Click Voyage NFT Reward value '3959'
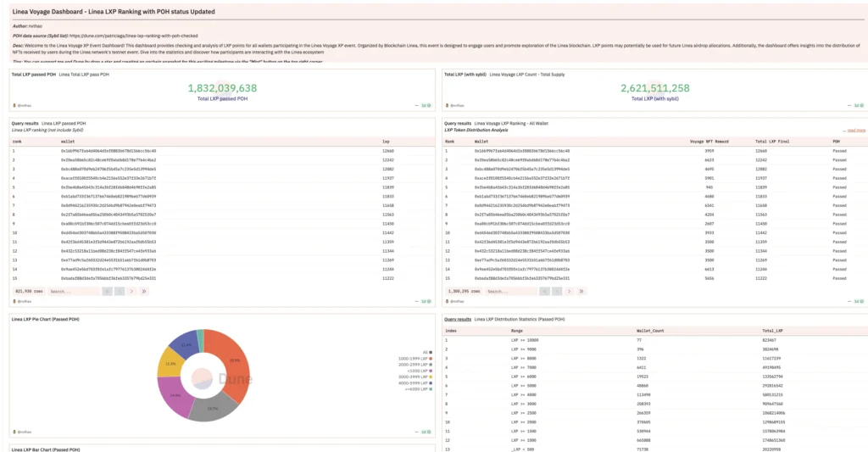This screenshot has width=868, height=452. (x=709, y=151)
